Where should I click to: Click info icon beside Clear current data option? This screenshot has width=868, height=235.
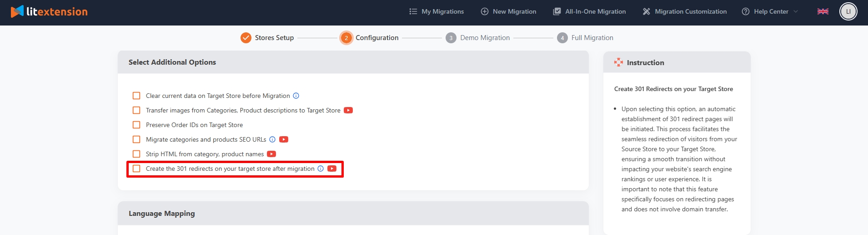click(x=296, y=96)
